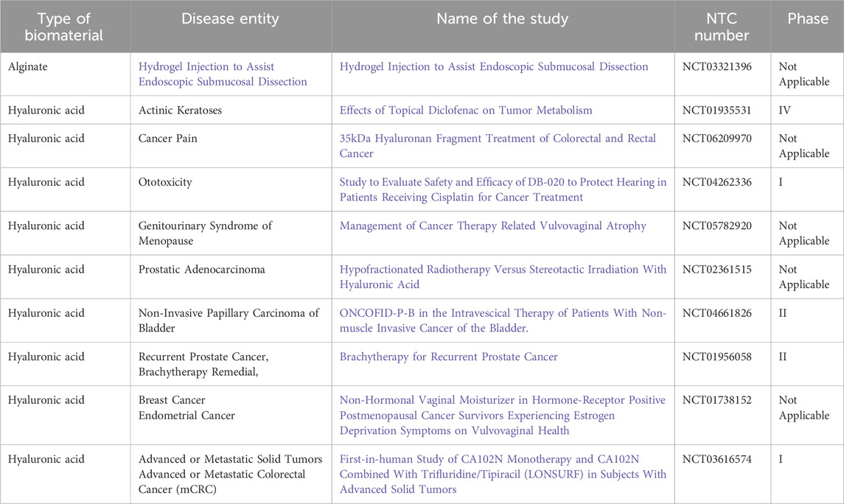Image resolution: width=844 pixels, height=504 pixels.
Task: Click the 'Disease entity' column header
Action: 231,19
